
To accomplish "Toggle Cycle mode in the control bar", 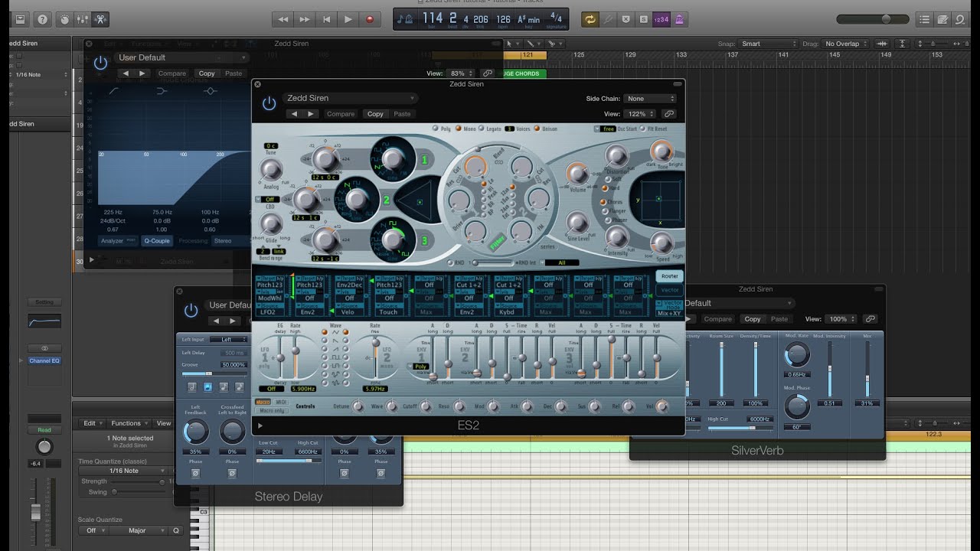I will 590,19.
